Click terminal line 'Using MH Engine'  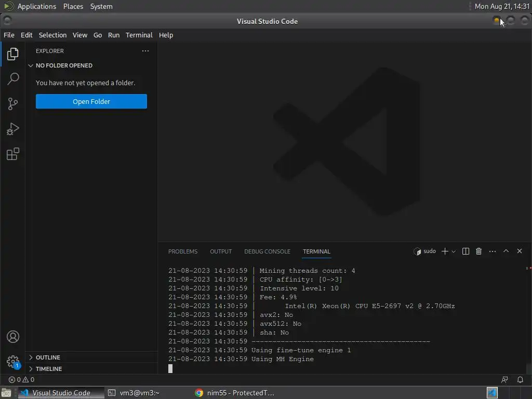(x=283, y=359)
